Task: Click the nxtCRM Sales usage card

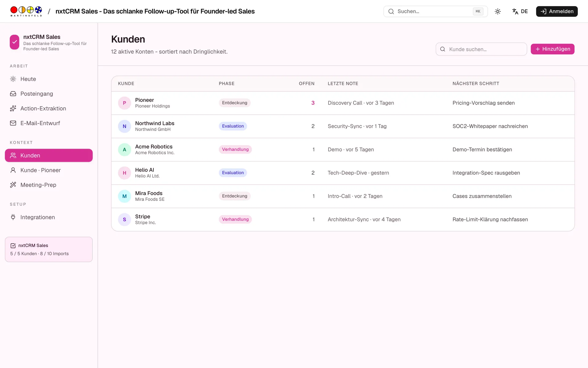Action: point(49,249)
